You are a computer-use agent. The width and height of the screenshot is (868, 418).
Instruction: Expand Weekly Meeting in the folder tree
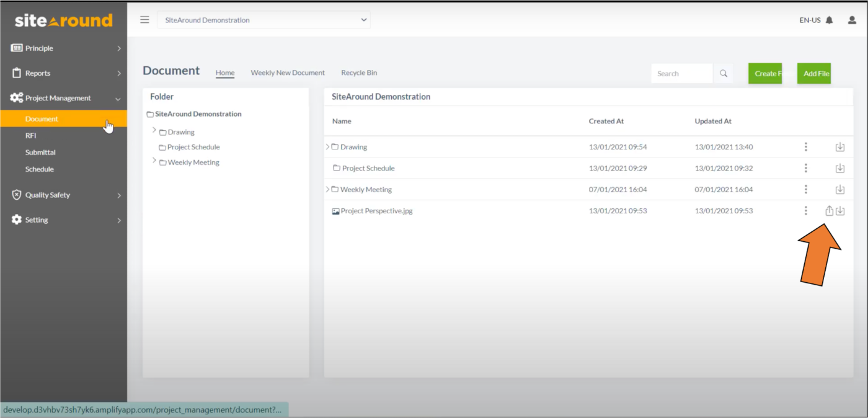[x=154, y=159]
